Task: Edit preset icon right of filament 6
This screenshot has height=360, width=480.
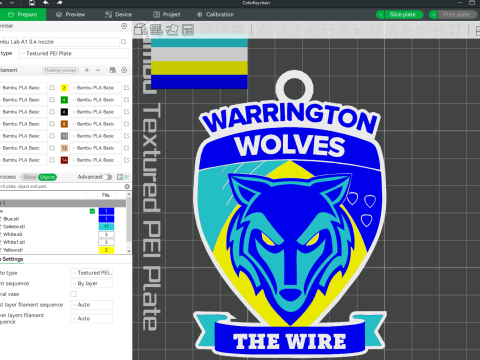Action: 127,112
